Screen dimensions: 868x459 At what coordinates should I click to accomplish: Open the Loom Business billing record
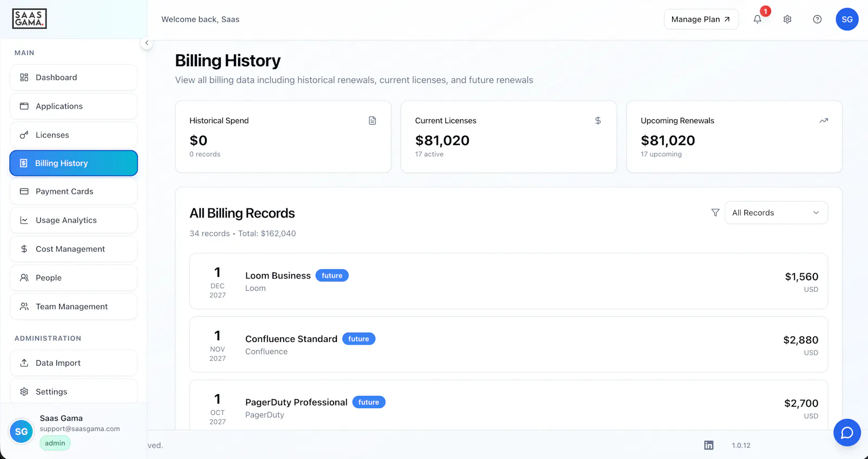coord(509,281)
